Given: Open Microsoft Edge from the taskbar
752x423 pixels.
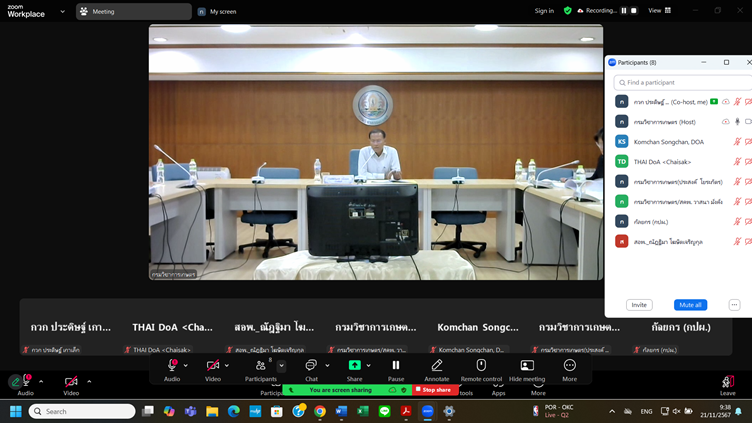Looking at the screenshot, I should click(x=234, y=411).
